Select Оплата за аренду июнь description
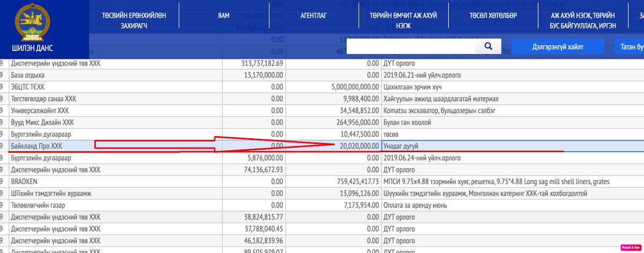 coord(415,205)
